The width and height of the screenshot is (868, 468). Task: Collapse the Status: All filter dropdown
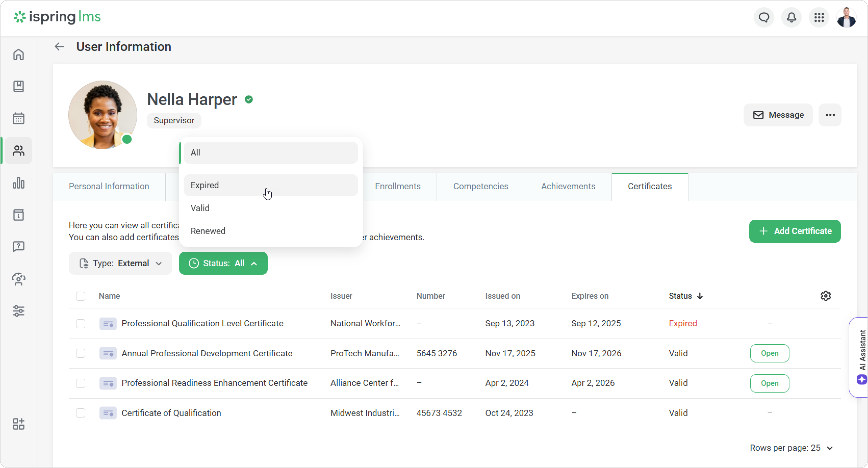[x=223, y=263]
